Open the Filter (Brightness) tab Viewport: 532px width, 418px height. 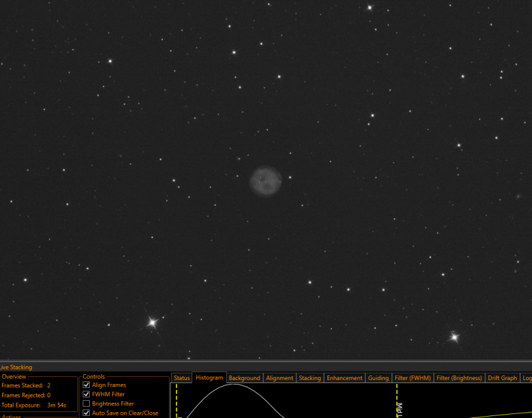pyautogui.click(x=459, y=377)
